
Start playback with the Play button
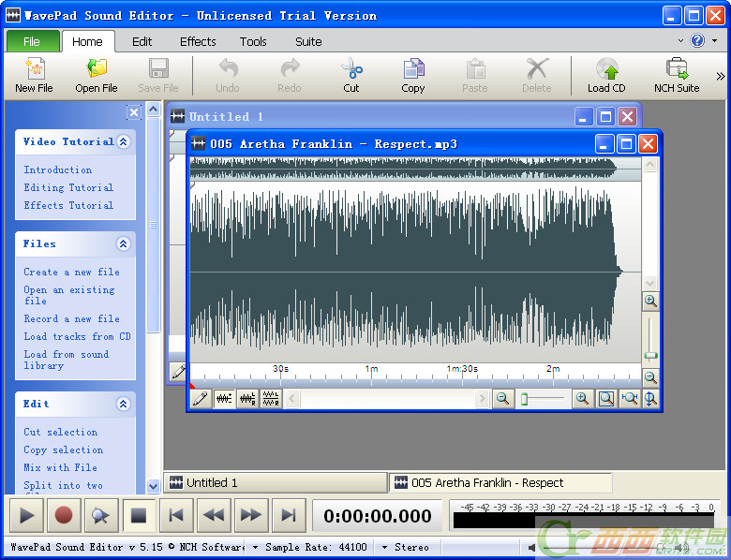click(x=26, y=515)
